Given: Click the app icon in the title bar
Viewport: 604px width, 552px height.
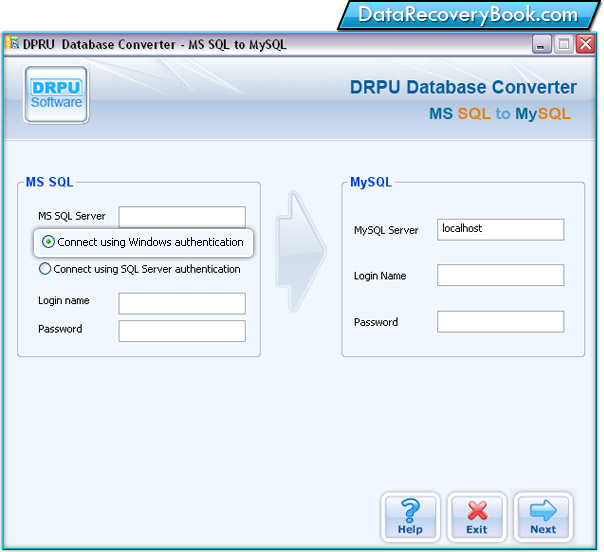Looking at the screenshot, I should click(12, 43).
